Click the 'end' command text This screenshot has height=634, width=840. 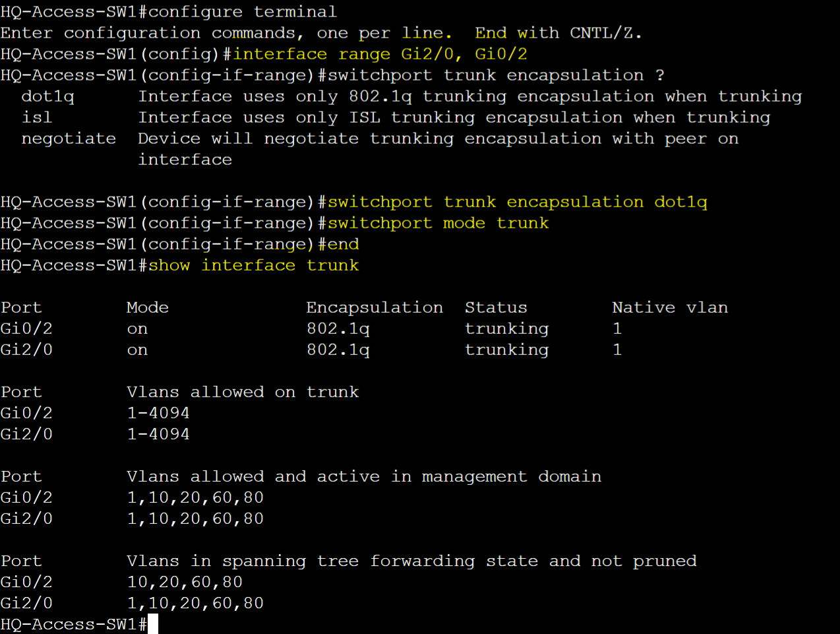344,244
